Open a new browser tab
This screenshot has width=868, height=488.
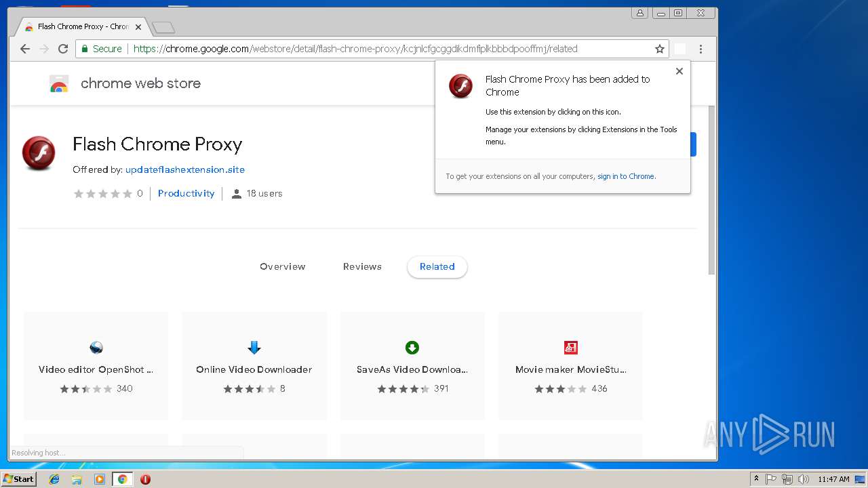163,27
